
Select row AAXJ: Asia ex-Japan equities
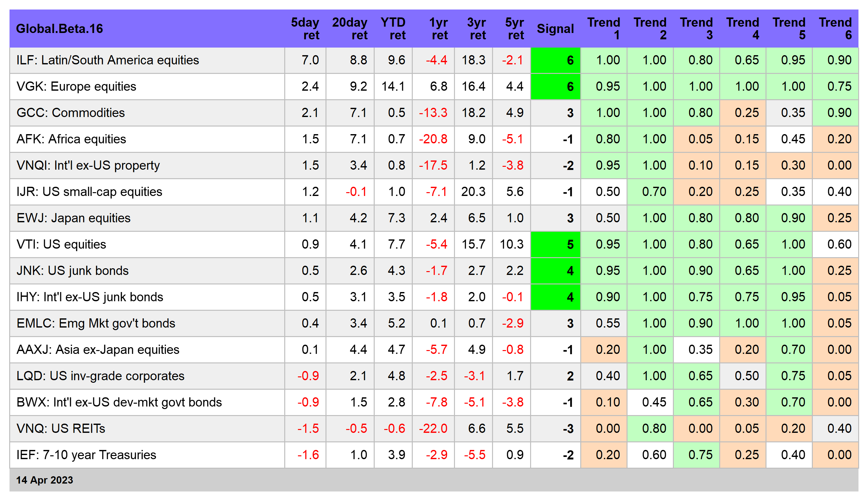(x=434, y=350)
